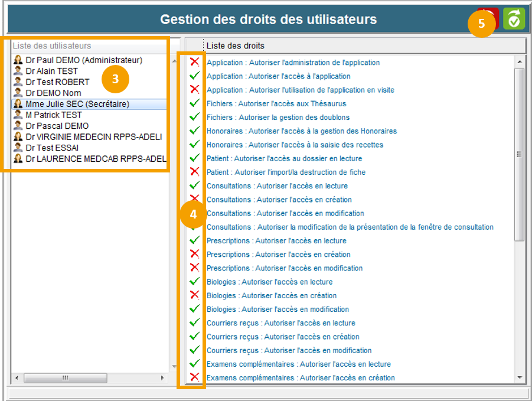Click user icon beside Dr Alain TEST
Screen dimensions: 532x401
point(18,71)
